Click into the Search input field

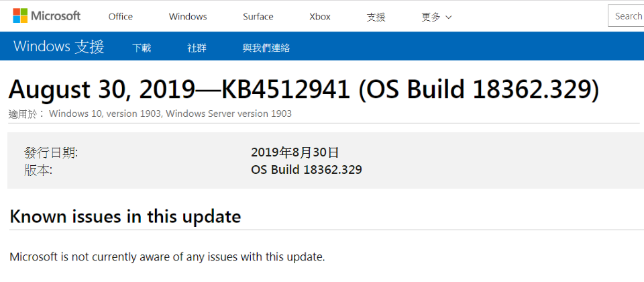point(628,16)
